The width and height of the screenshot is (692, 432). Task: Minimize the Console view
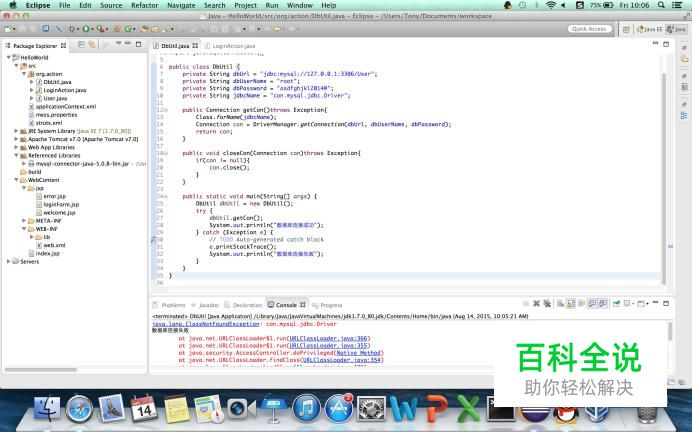pos(655,303)
